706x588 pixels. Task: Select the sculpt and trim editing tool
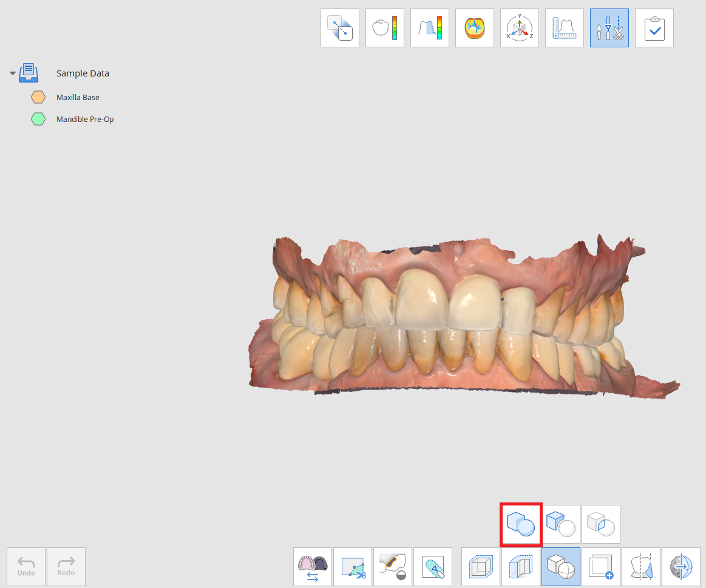click(x=609, y=28)
